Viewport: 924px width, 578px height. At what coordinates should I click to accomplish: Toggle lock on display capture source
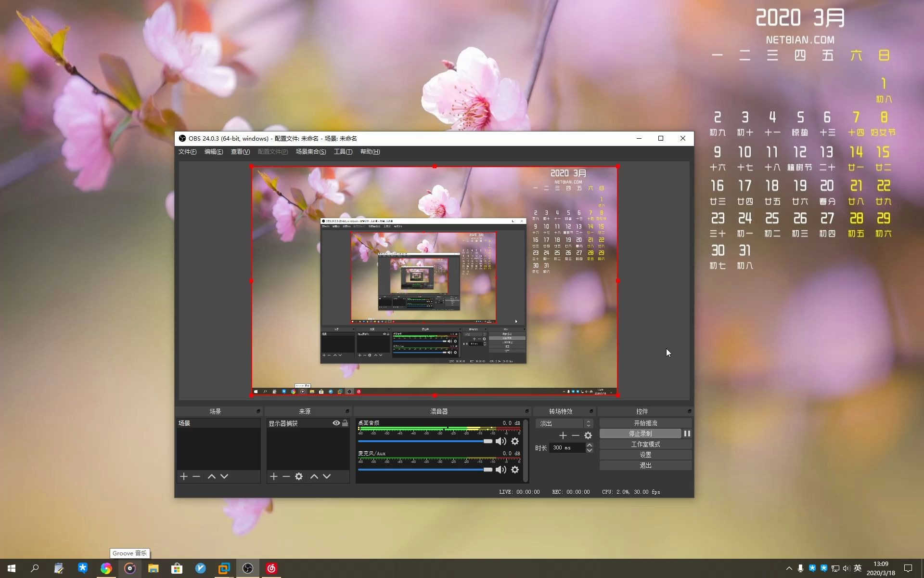345,423
